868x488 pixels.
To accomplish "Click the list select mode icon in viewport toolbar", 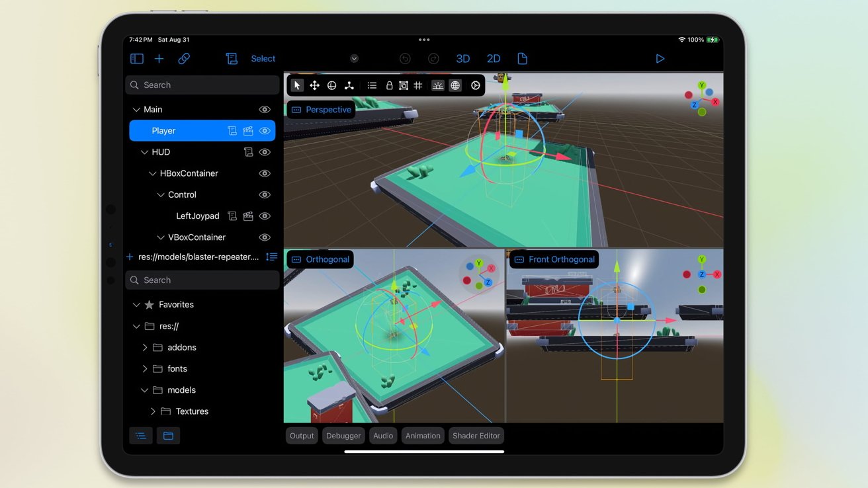I will (x=372, y=85).
